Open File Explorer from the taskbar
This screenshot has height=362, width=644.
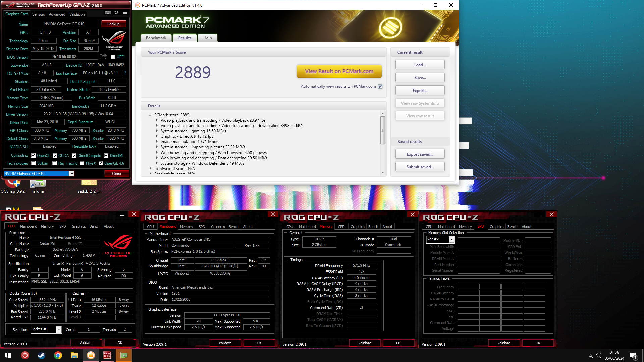tap(74, 355)
